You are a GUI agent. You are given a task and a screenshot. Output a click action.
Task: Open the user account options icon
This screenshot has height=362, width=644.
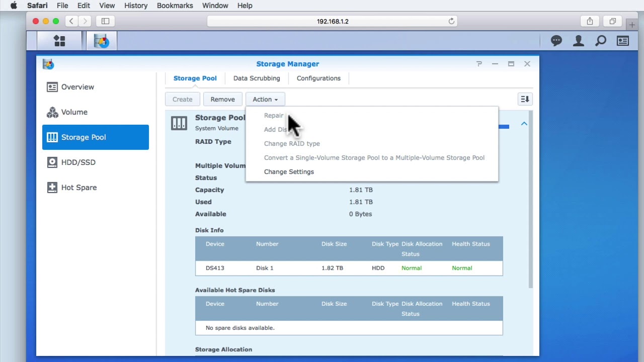pyautogui.click(x=579, y=41)
